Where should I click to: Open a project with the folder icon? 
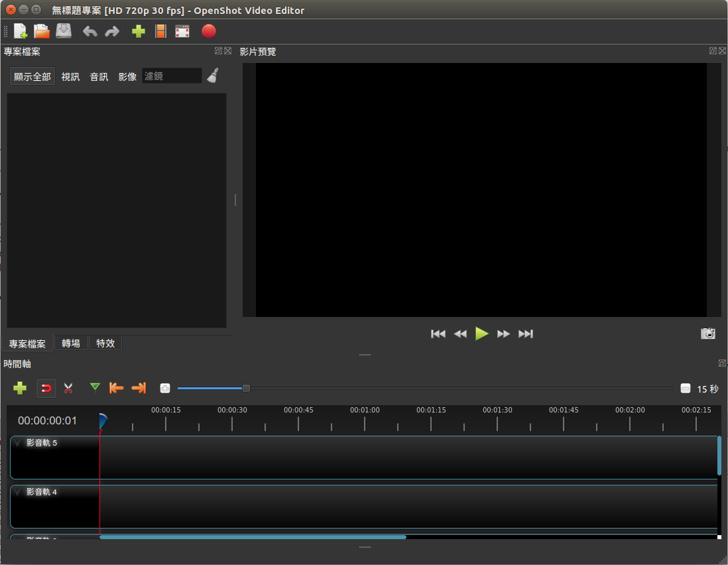click(42, 31)
